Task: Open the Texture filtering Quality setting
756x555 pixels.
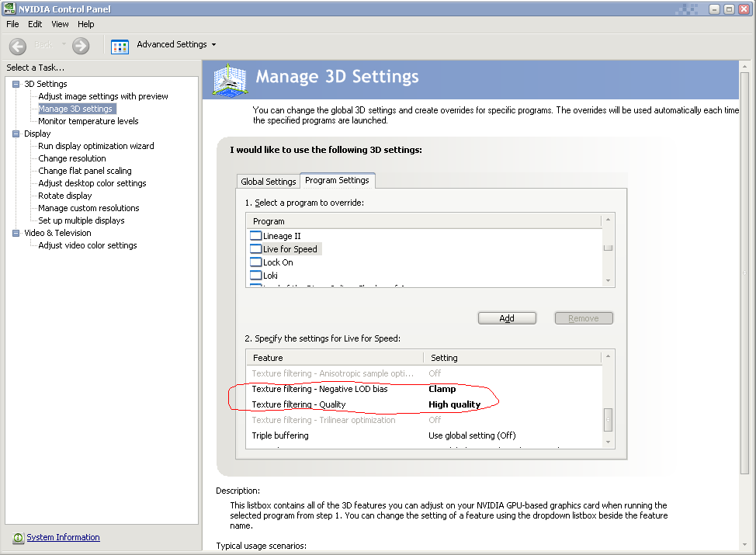Action: [455, 404]
